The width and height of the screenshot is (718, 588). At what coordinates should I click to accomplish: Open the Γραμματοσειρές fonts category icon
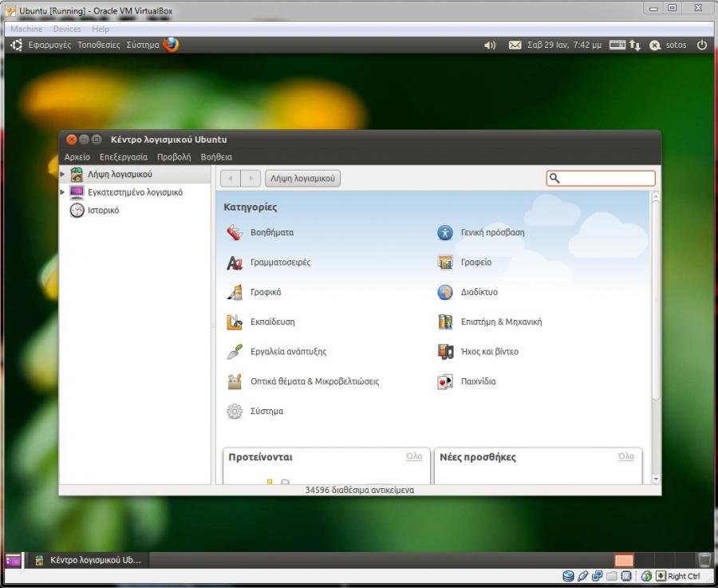click(x=235, y=262)
